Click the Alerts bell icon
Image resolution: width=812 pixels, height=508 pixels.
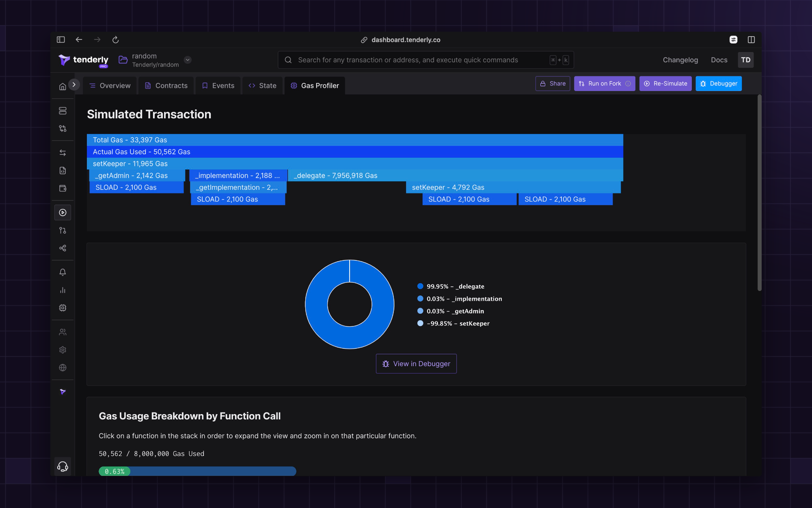click(63, 272)
